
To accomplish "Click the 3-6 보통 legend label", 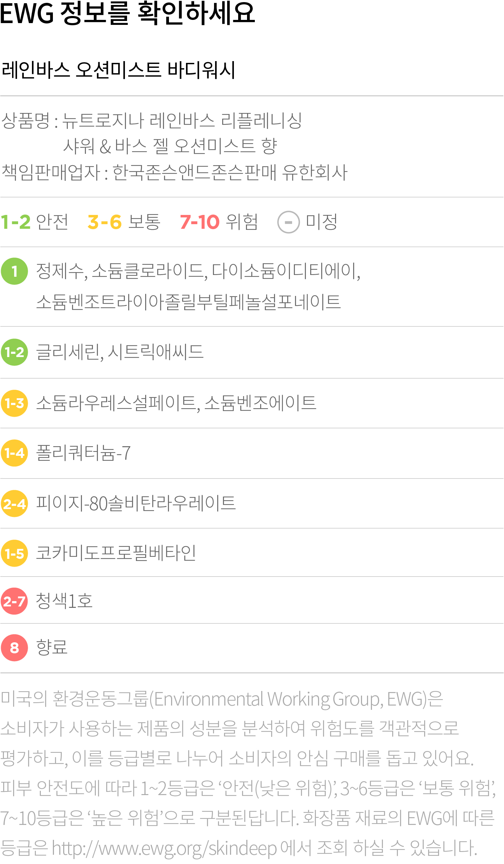I will [124, 222].
